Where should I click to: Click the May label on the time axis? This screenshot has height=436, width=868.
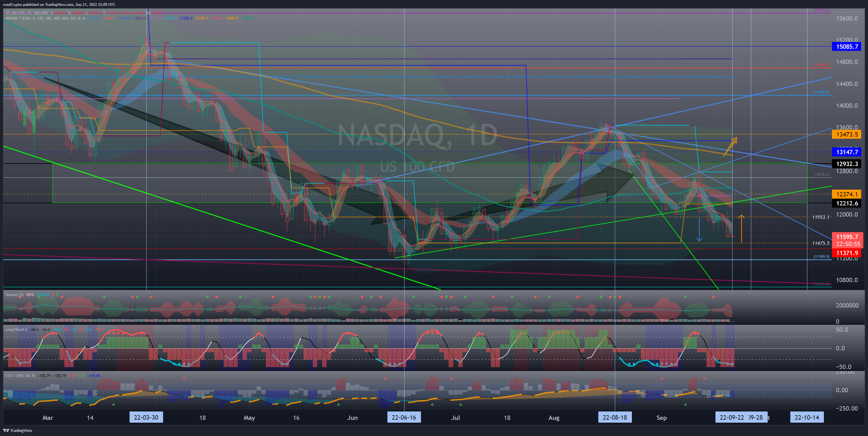click(249, 418)
